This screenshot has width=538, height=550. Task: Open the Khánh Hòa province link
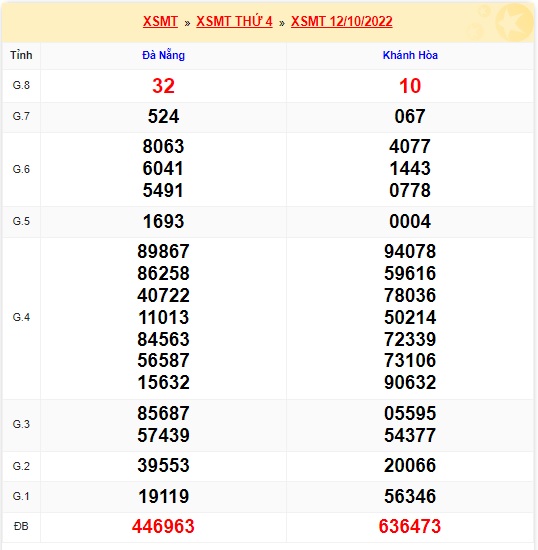410,55
